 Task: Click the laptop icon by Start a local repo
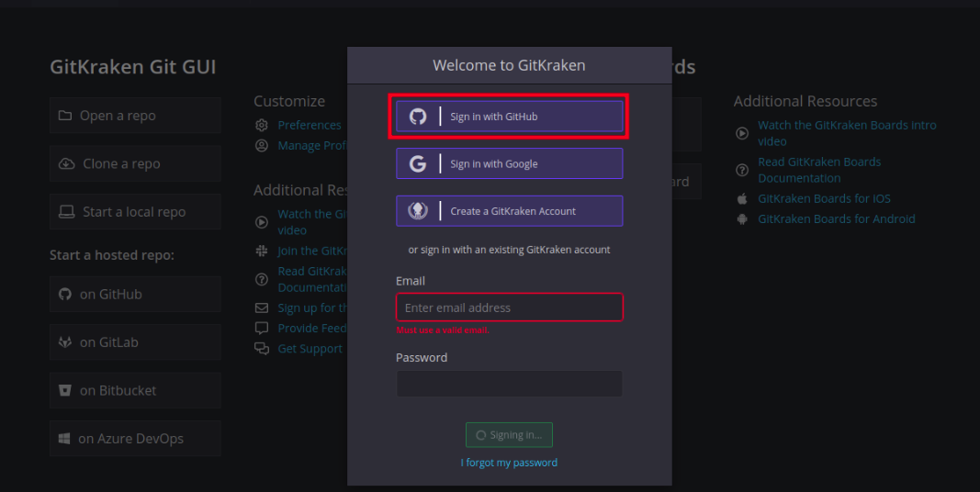[66, 212]
